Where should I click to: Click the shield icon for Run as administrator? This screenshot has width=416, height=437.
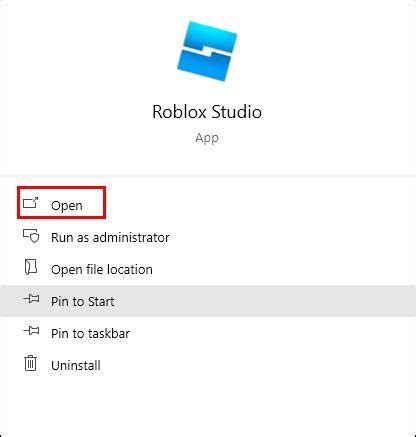click(x=31, y=235)
